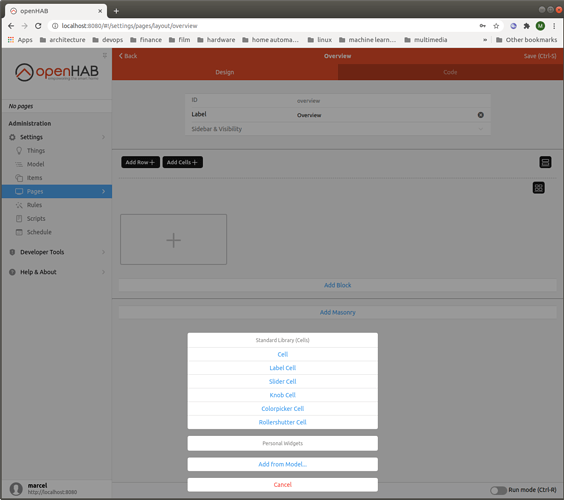This screenshot has height=500, width=564.
Task: Open the Apps bookmarks shortcut
Action: click(x=20, y=40)
